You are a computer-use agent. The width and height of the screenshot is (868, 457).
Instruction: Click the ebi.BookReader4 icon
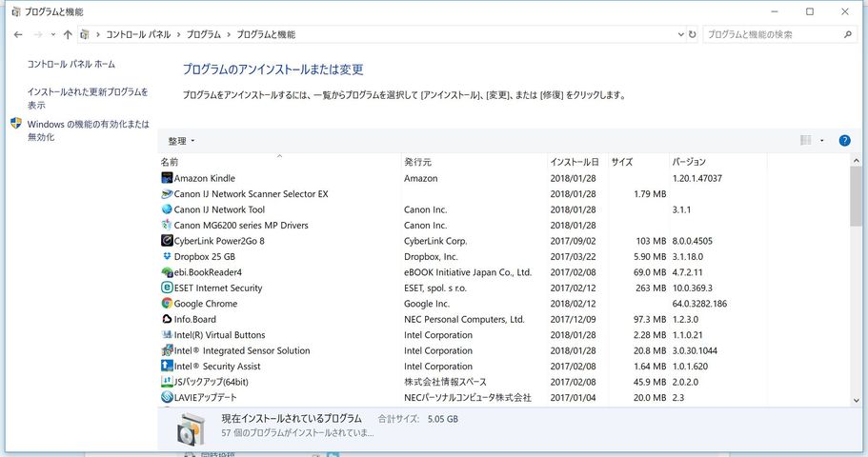point(167,272)
